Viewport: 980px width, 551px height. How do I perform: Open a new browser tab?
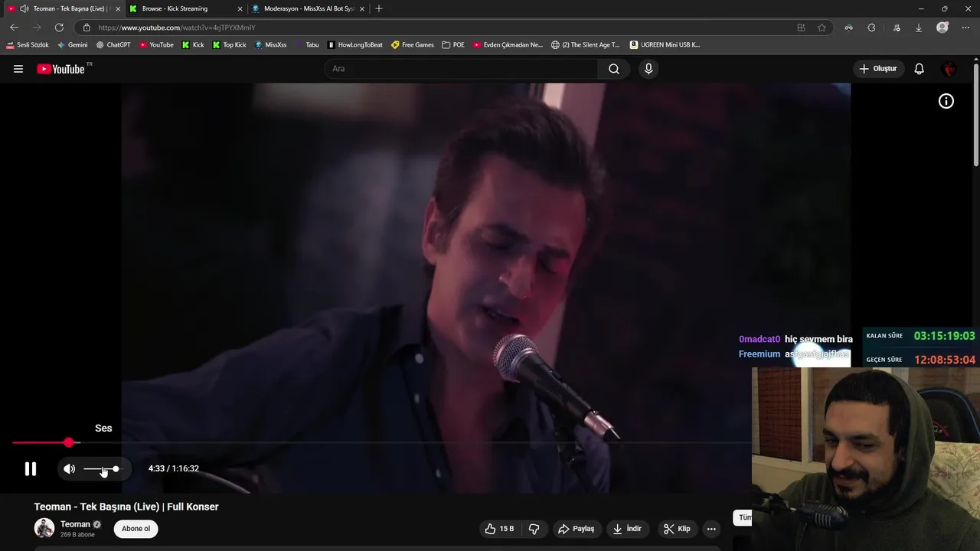[379, 8]
